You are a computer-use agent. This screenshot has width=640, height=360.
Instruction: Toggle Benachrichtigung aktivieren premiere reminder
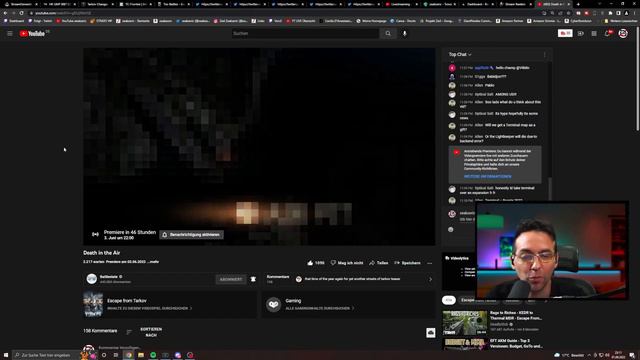[x=191, y=235]
